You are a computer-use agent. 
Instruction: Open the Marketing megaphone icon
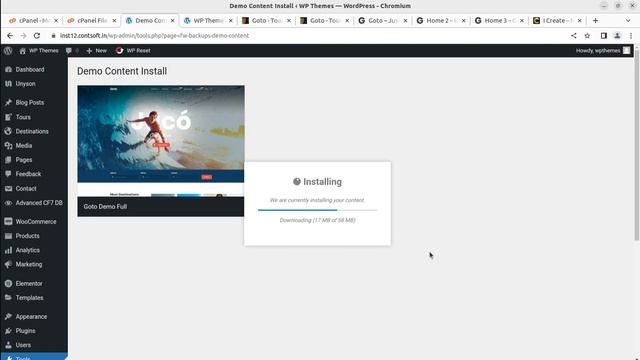pos(8,264)
